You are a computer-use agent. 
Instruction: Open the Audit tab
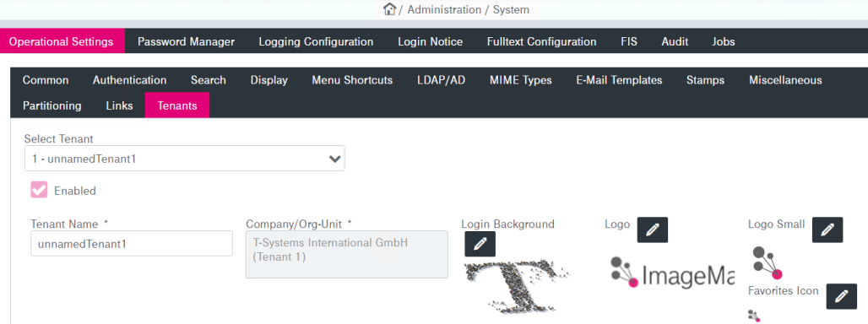675,41
